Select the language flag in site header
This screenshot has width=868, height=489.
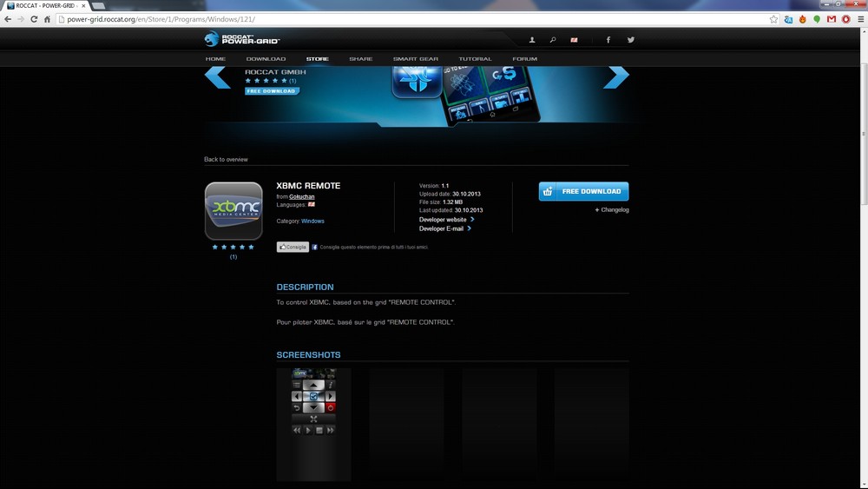[574, 40]
